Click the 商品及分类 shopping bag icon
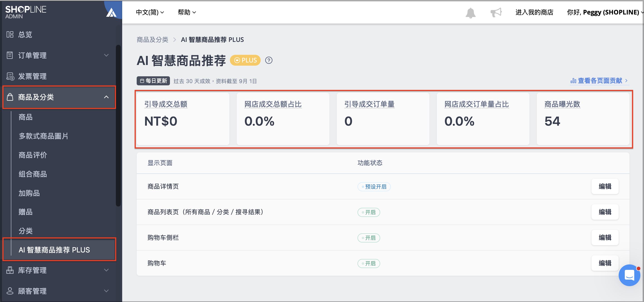This screenshot has height=302, width=644. coord(10,97)
